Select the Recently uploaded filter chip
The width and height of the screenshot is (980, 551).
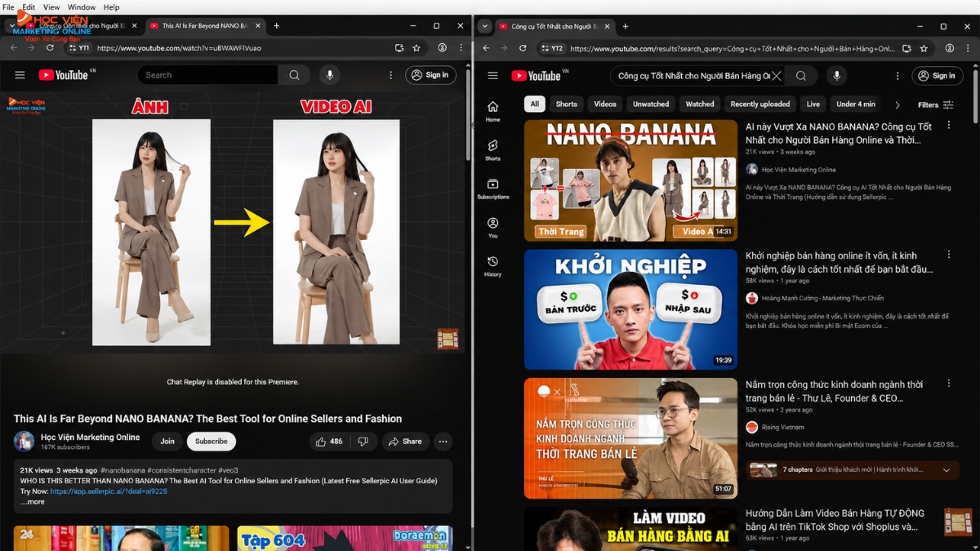coord(760,104)
